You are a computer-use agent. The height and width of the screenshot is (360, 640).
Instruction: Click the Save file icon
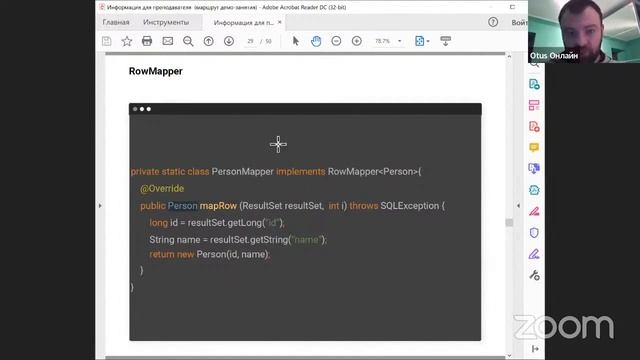coord(107,41)
